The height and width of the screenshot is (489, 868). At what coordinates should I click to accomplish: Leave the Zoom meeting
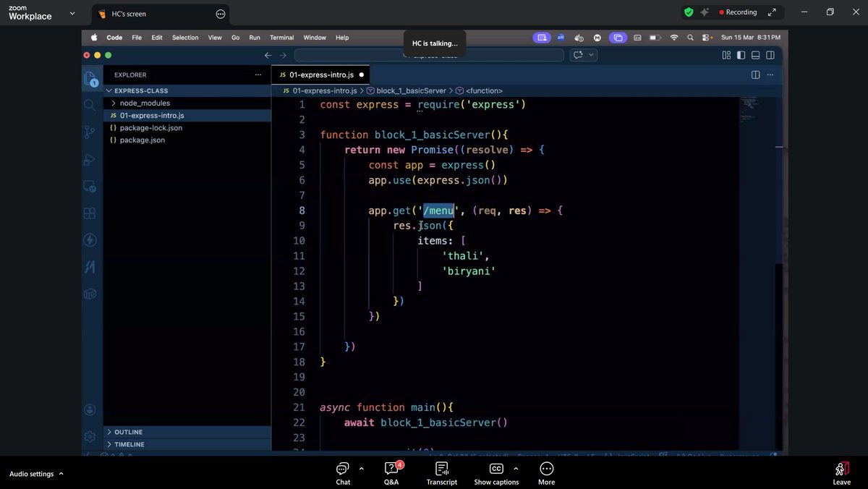point(841,472)
